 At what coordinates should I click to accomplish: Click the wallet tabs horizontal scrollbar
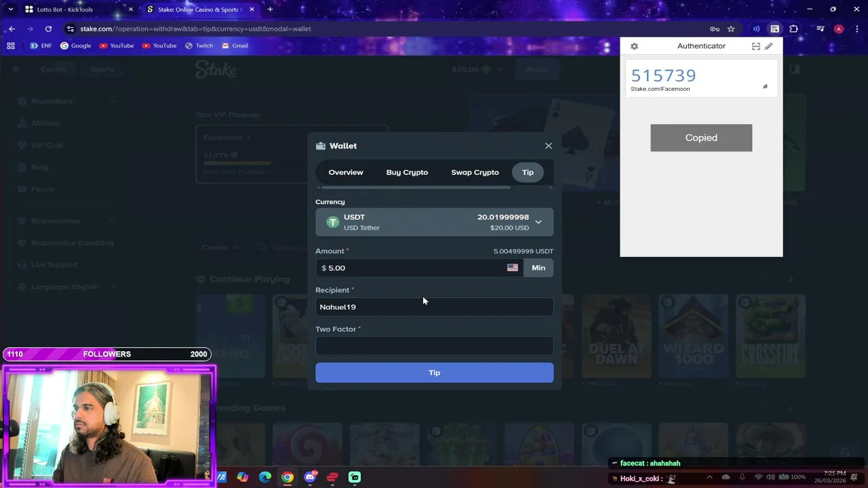click(x=416, y=187)
